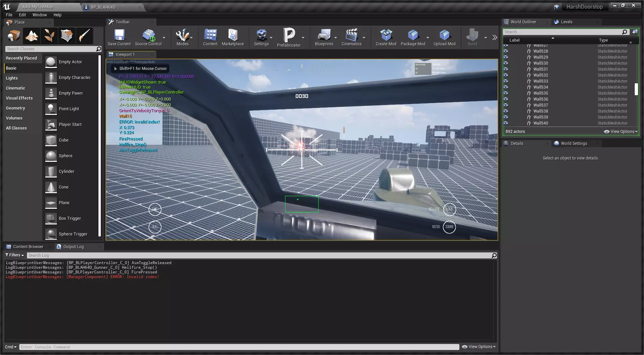
Task: Open the Content browser toolbar icon
Action: (210, 35)
